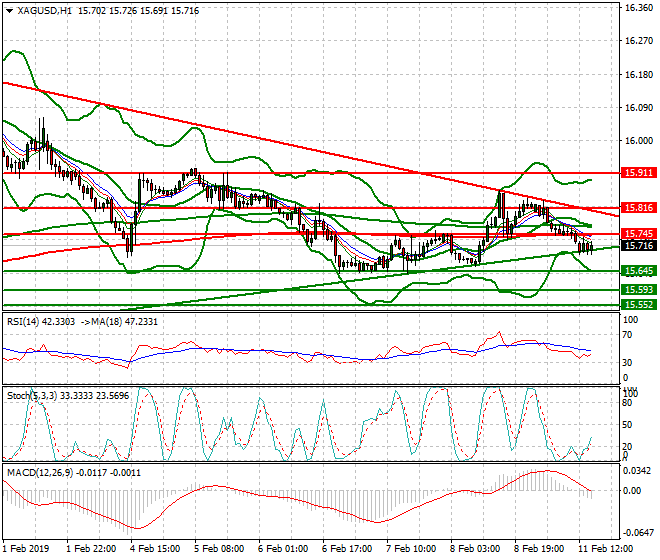This screenshot has height=560, width=660.
Task: Click the MACD(12,26,9) indicator label
Action: pos(40,473)
